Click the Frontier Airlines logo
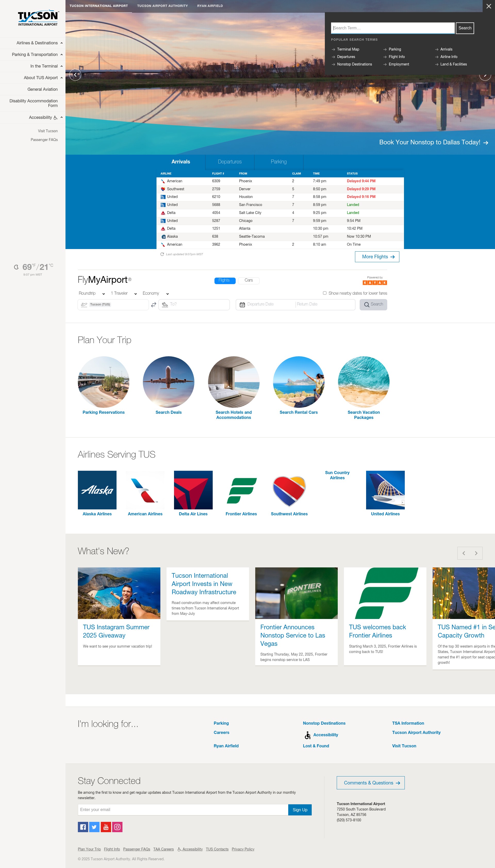The height and width of the screenshot is (868, 495). (x=241, y=490)
